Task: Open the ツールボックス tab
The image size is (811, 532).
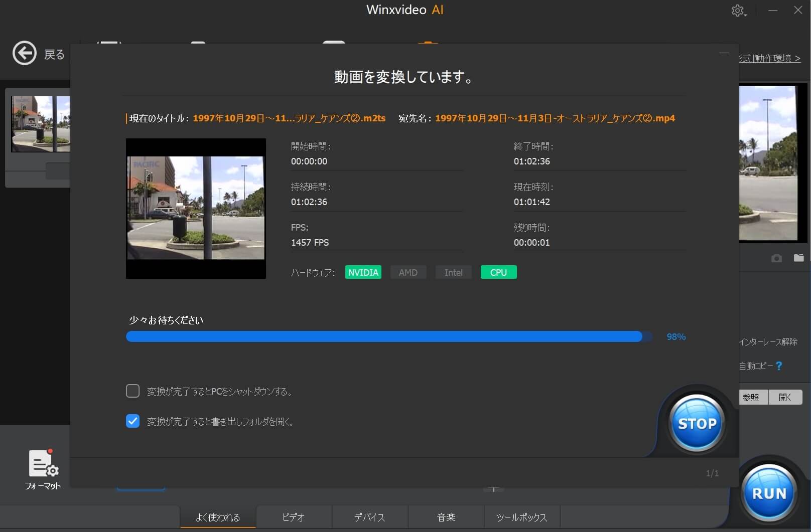Action: 522,517
